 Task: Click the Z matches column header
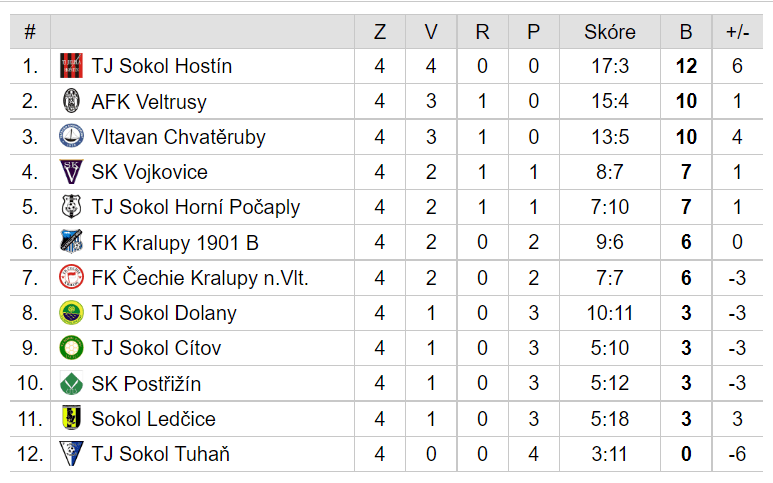[x=380, y=32]
